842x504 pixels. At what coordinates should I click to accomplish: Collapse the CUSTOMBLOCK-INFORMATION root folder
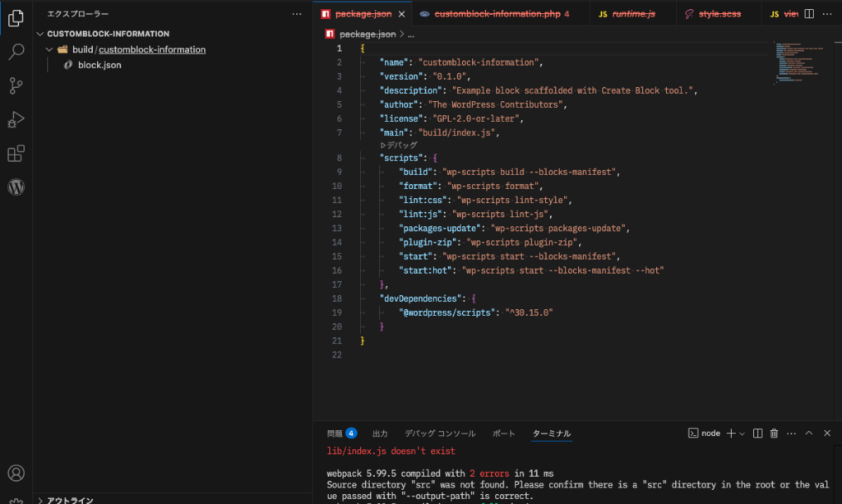tap(40, 34)
